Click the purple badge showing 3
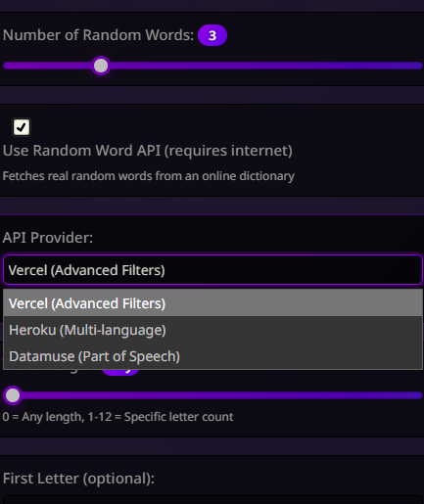 [x=212, y=35]
